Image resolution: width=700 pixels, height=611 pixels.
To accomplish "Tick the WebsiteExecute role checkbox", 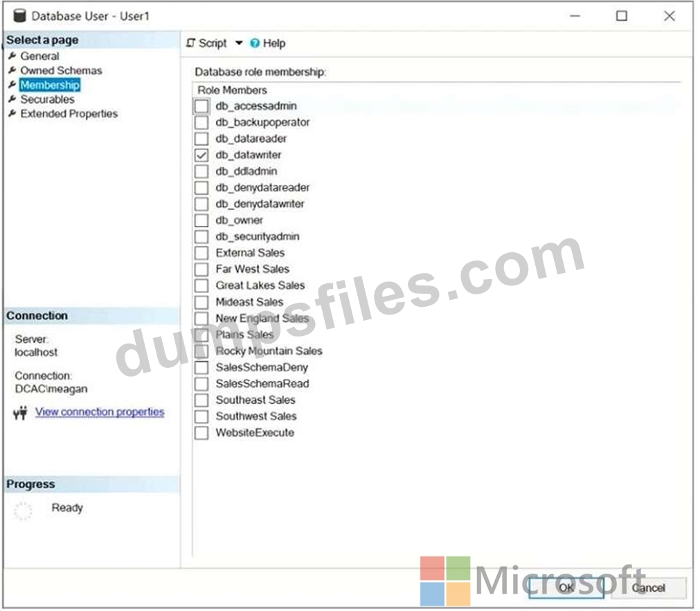I will pos(201,433).
